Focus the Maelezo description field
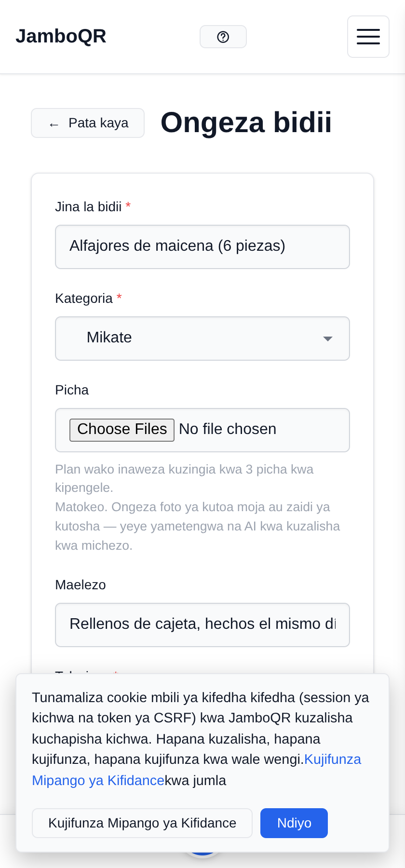This screenshot has width=405, height=868. point(202,625)
